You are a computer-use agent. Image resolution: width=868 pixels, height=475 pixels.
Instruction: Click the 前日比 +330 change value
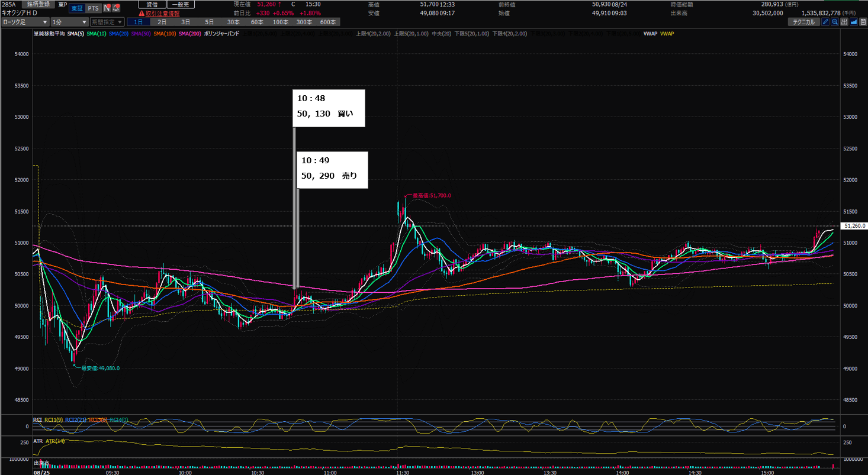(x=263, y=12)
